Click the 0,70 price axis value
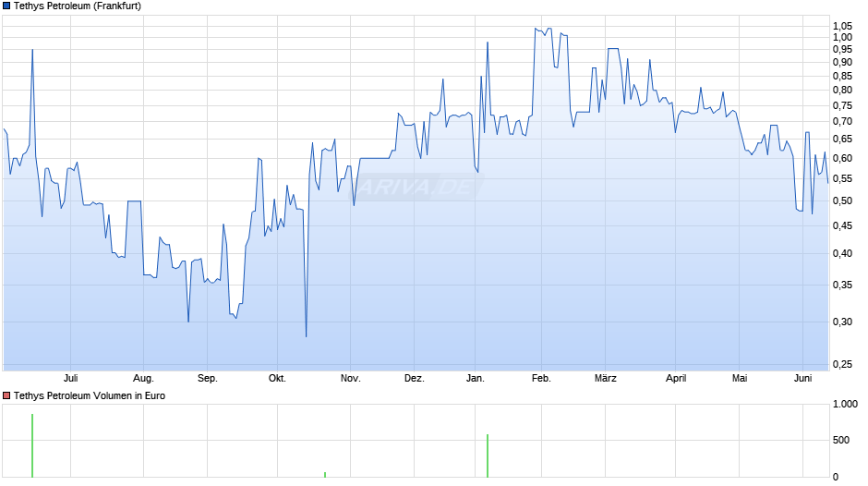Viewport: 868px width, 486px height. [842, 121]
